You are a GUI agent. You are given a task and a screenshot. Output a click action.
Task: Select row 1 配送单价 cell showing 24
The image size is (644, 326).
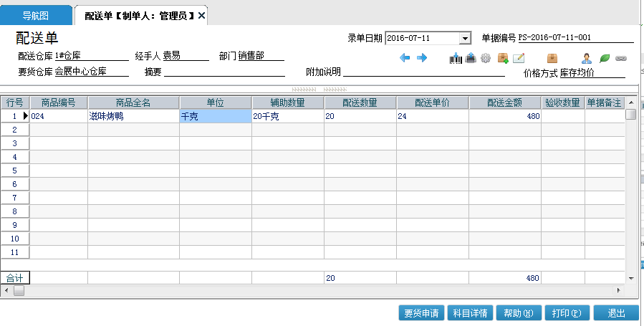pyautogui.click(x=433, y=116)
